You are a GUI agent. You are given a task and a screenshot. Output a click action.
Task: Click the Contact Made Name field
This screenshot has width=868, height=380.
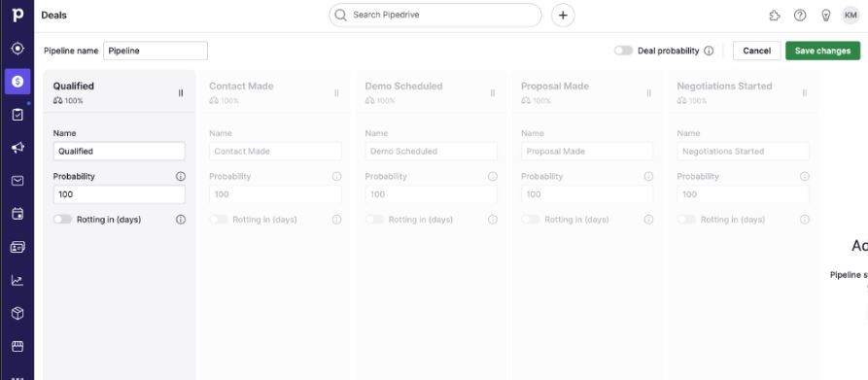tap(275, 151)
